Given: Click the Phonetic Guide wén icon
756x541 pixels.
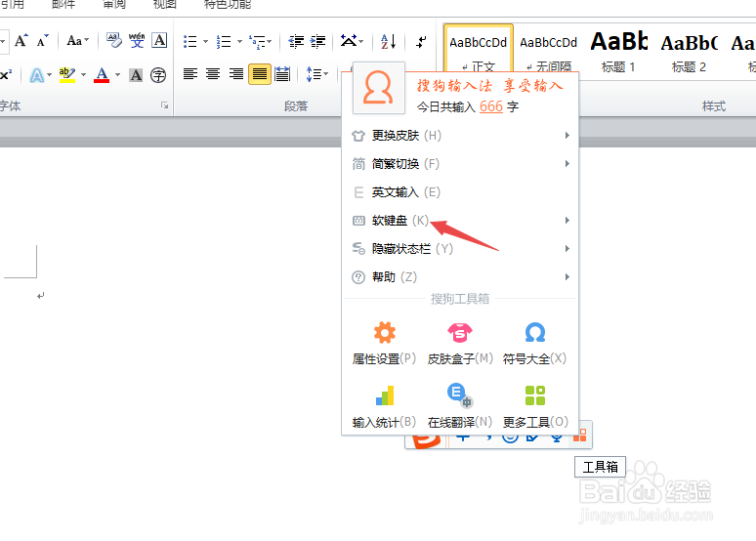Looking at the screenshot, I should [x=137, y=41].
